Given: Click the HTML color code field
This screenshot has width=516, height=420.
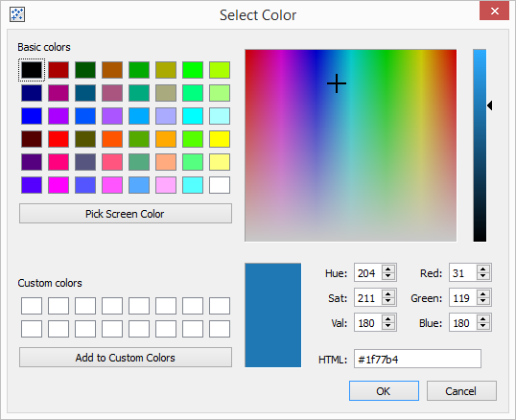Looking at the screenshot, I should (x=417, y=360).
